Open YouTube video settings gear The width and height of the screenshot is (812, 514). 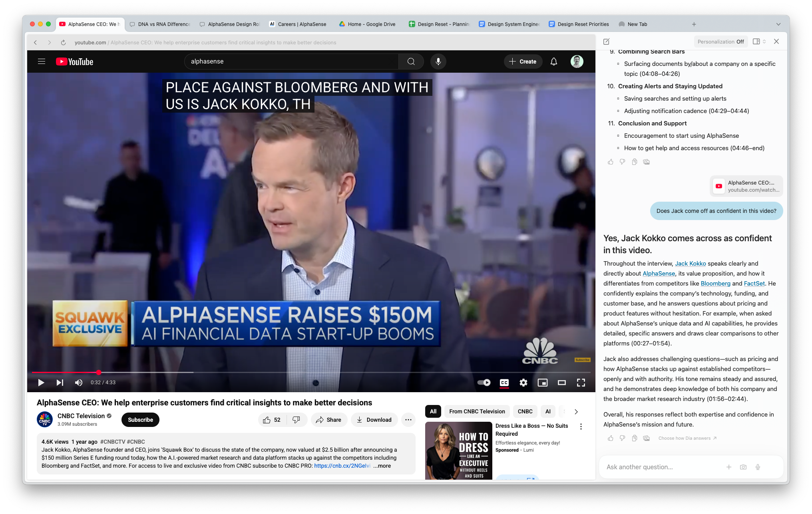[x=523, y=383]
